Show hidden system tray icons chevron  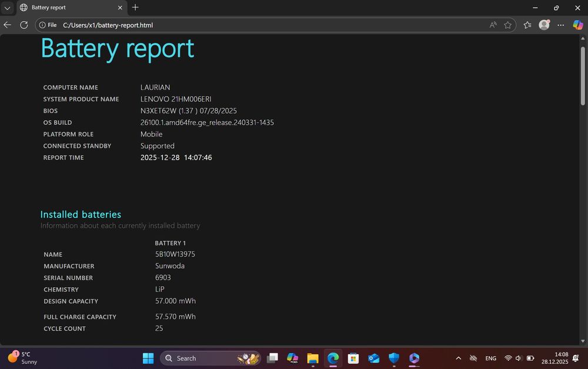point(458,358)
